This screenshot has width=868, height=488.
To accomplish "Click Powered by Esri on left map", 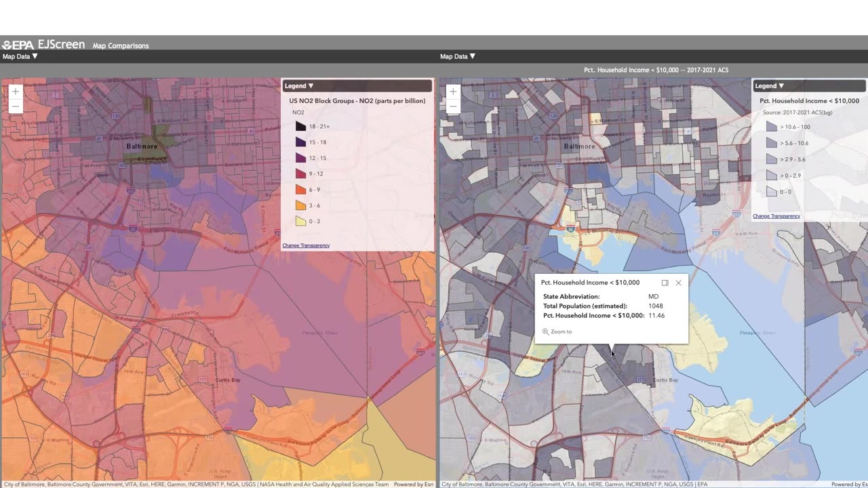I will pyautogui.click(x=414, y=485).
